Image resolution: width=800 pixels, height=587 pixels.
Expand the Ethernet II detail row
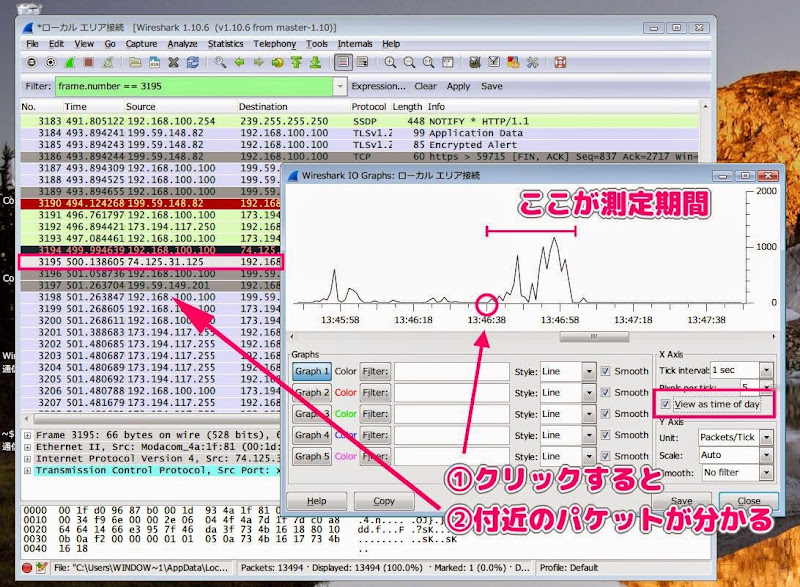tap(28, 447)
